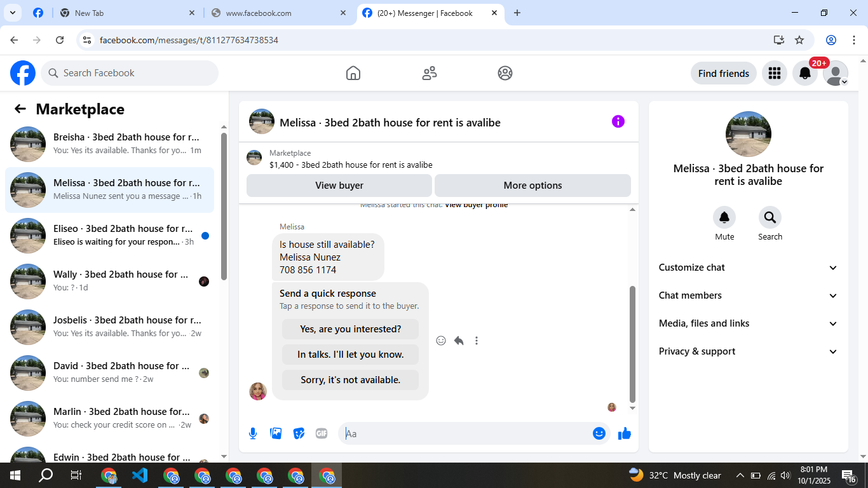
Task: Open the tab search dropdown arrow
Action: click(12, 13)
